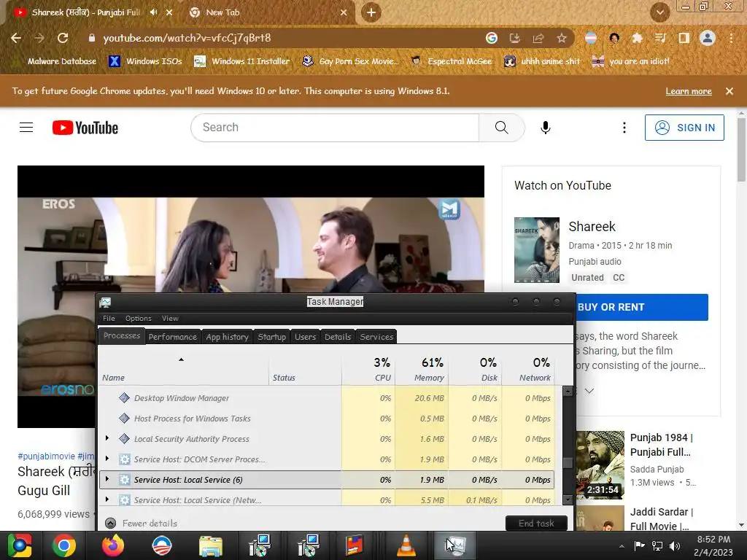
Task: Follow the Learn more link in update bar
Action: point(689,91)
